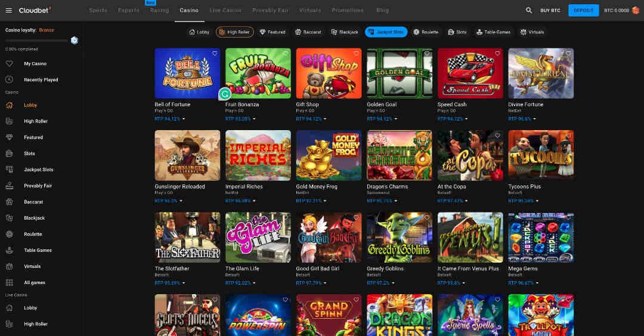Image resolution: width=644 pixels, height=336 pixels.
Task: Click the Live Casino High Roller icon
Action: (x=10, y=324)
